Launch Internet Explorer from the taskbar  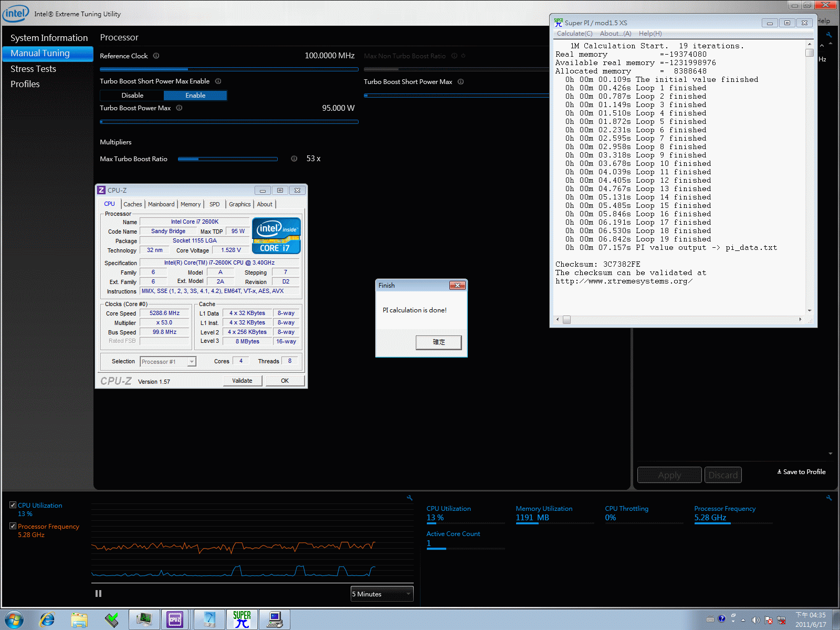pyautogui.click(x=47, y=619)
